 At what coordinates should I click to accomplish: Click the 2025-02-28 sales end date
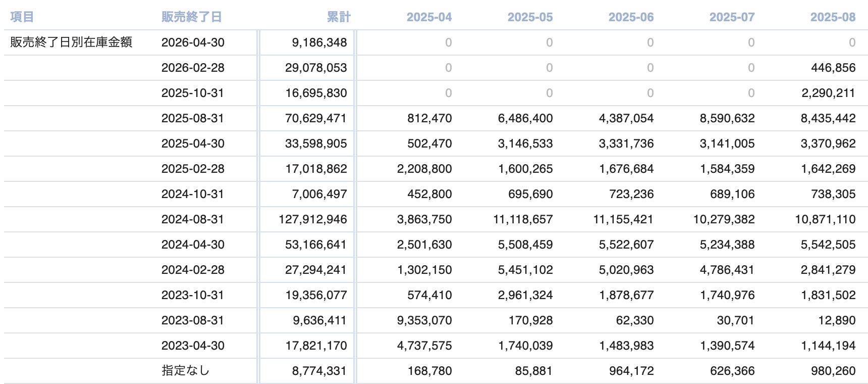pyautogui.click(x=193, y=169)
